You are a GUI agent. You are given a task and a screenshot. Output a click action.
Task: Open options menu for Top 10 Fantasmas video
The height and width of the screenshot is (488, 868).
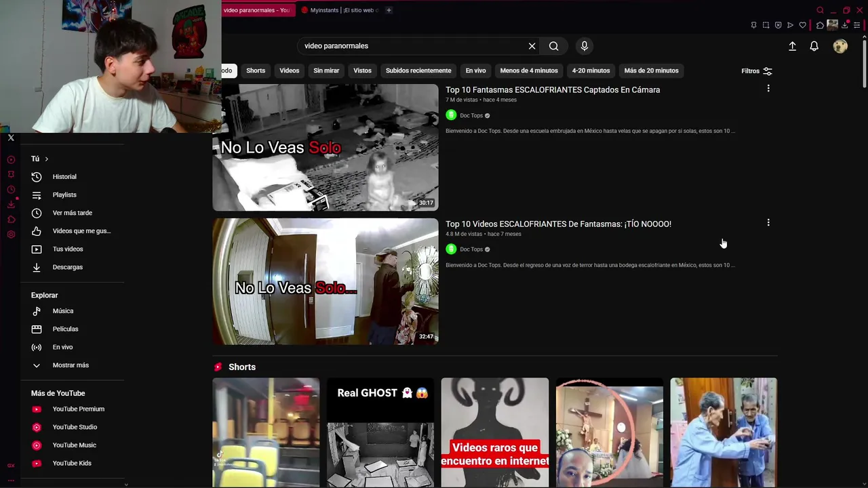pyautogui.click(x=768, y=89)
